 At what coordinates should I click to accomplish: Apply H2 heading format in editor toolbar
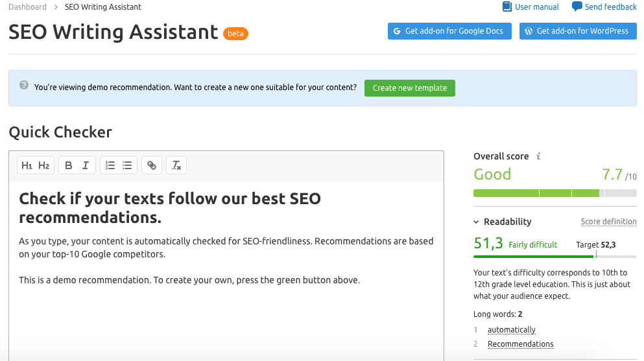(x=43, y=166)
